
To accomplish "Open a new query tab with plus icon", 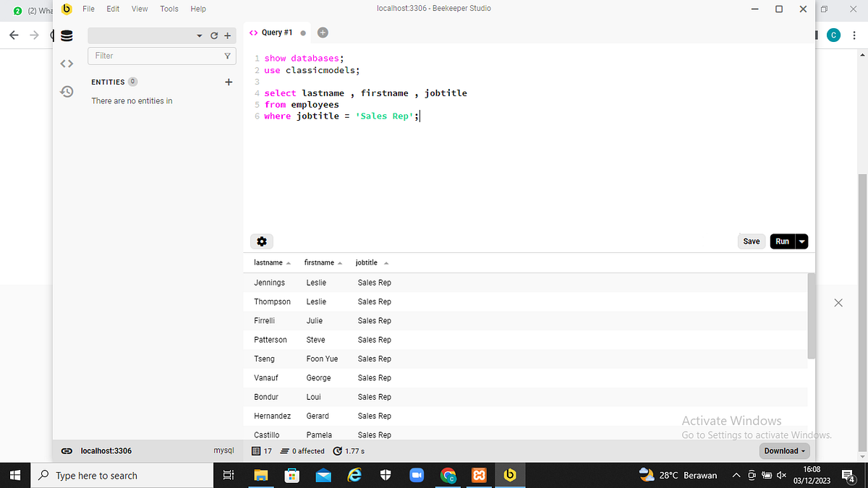I will click(x=323, y=32).
